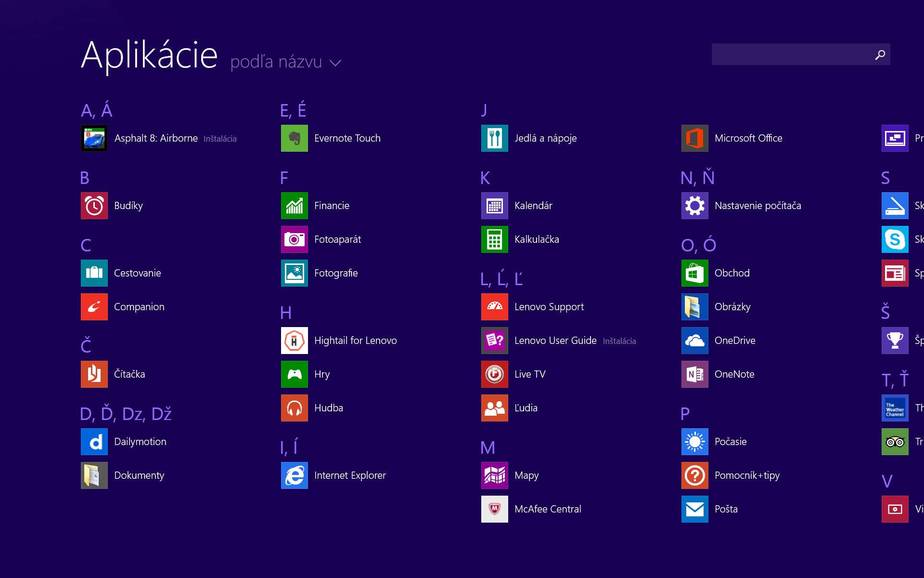Launch Hightail for Lenovo icon
This screenshot has width=924, height=578.
tap(294, 341)
